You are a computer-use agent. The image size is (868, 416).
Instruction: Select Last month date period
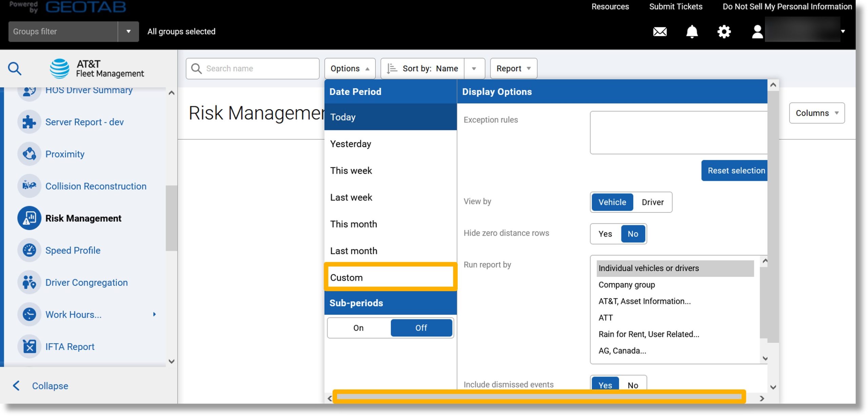(353, 250)
